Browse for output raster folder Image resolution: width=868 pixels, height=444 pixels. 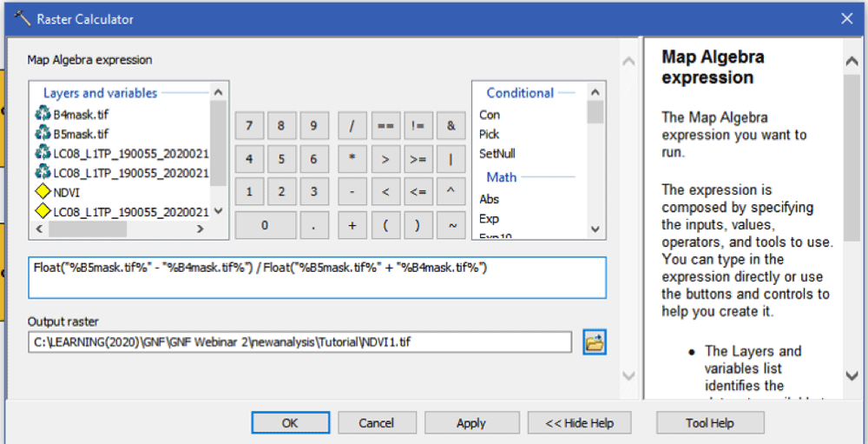(595, 342)
